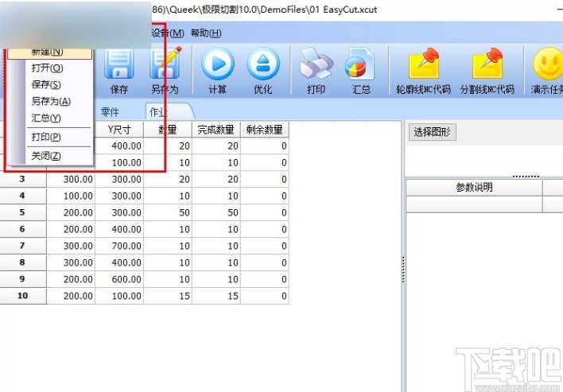Image resolution: width=563 pixels, height=392 pixels.
Task: Switch to the 零件 tab
Action: coord(110,112)
